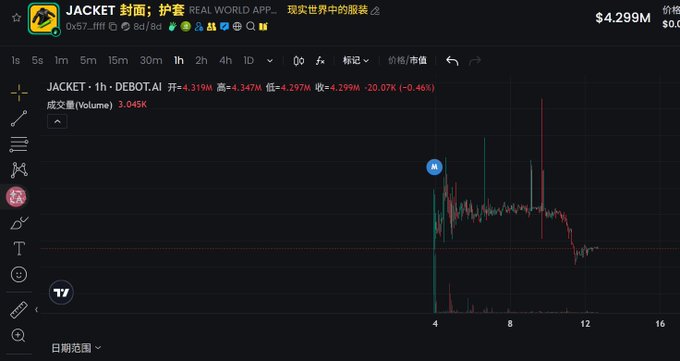Star JACKET as a favorite

[16, 17]
